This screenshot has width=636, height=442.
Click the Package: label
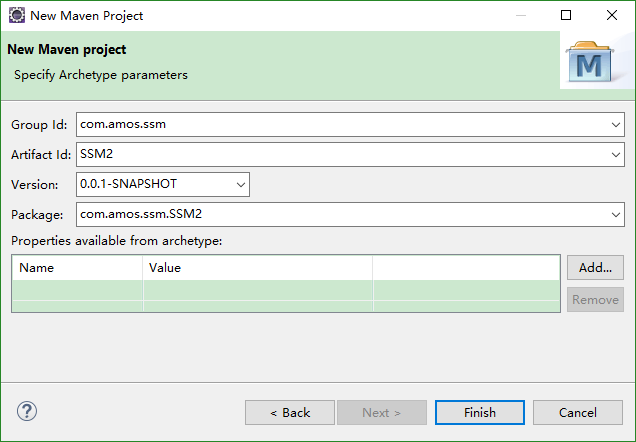pos(37,215)
